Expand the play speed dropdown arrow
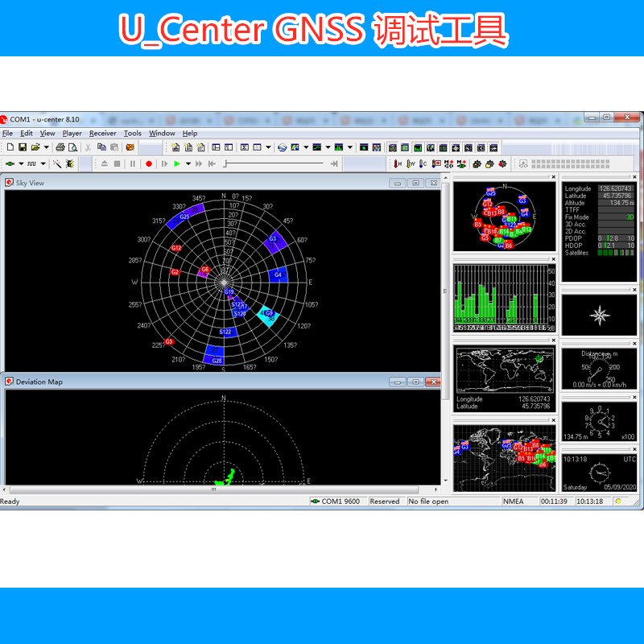The image size is (644, 644). (188, 164)
